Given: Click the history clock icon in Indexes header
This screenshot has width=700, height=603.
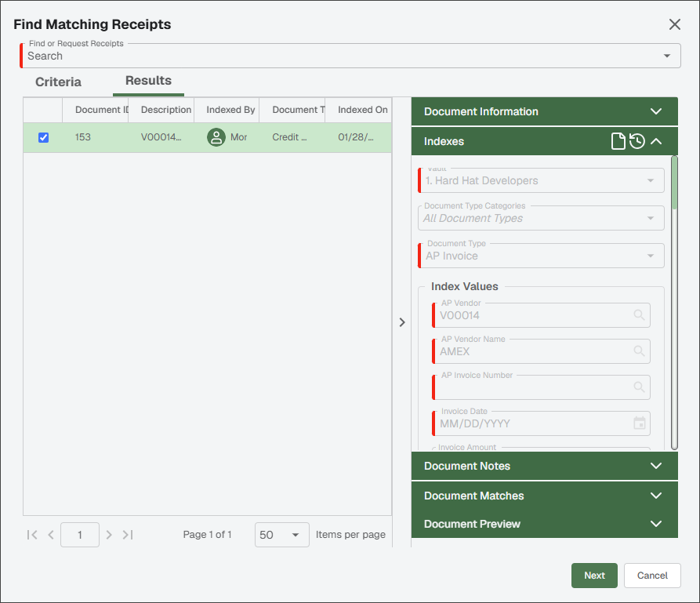Looking at the screenshot, I should click(637, 141).
